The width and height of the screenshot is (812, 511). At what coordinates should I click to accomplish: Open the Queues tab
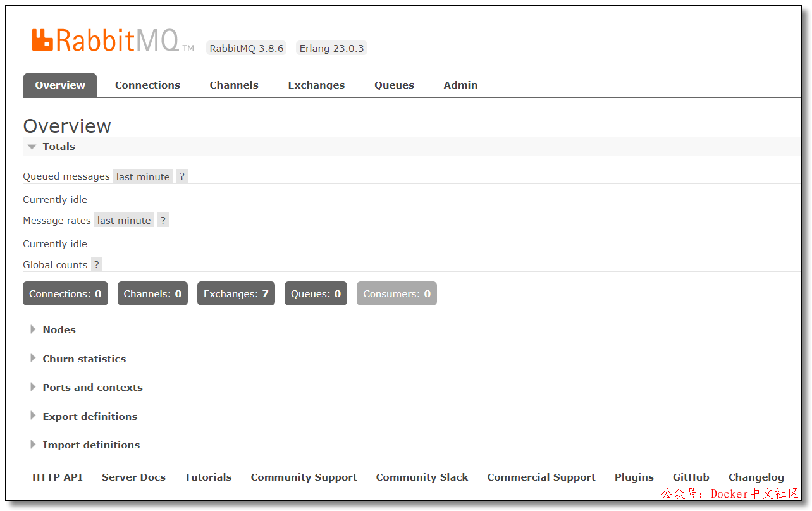click(394, 85)
